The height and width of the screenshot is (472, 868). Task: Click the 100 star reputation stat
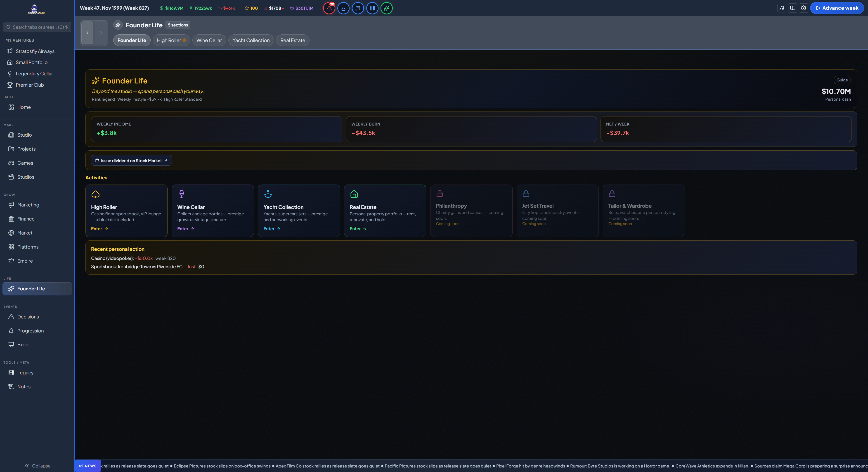251,8
